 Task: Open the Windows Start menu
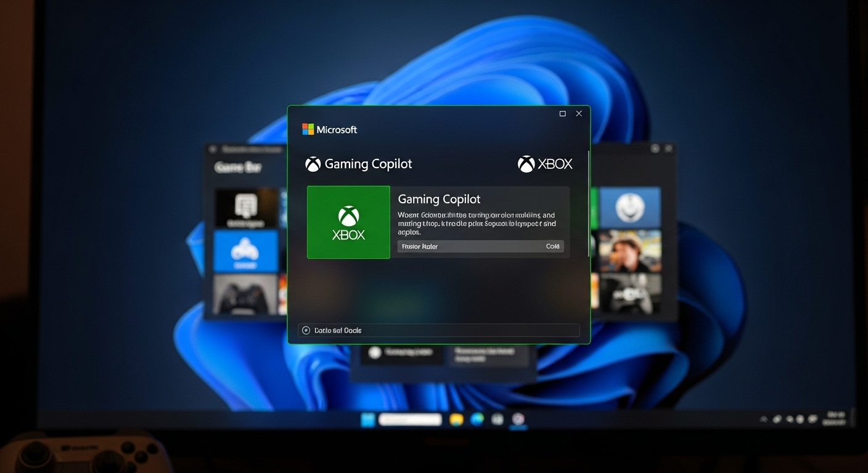367,419
